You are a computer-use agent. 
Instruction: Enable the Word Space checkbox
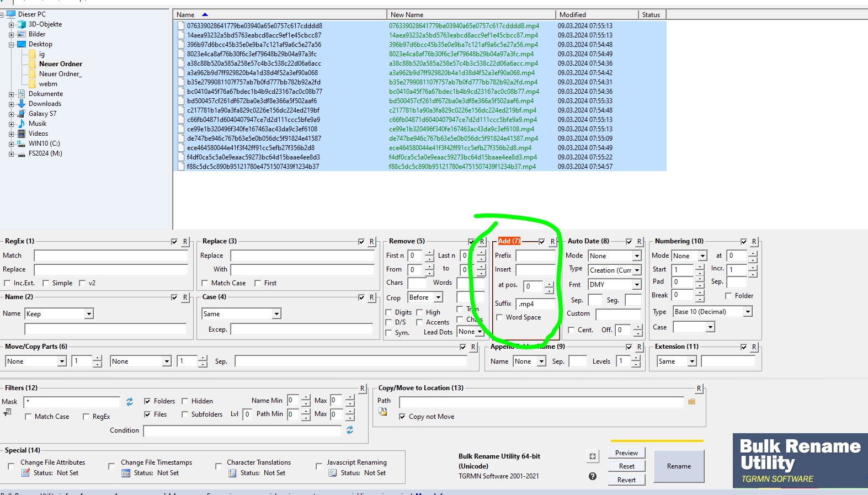tap(499, 317)
